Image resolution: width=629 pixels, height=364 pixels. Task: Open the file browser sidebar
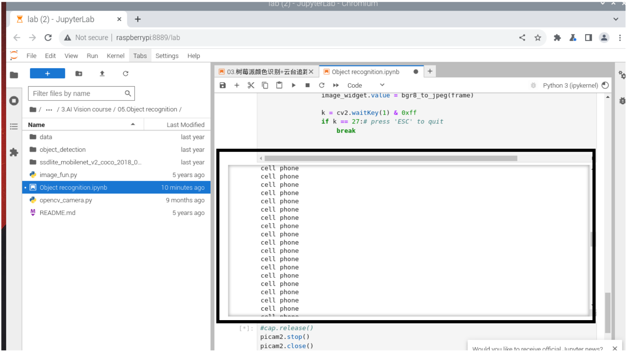click(14, 75)
